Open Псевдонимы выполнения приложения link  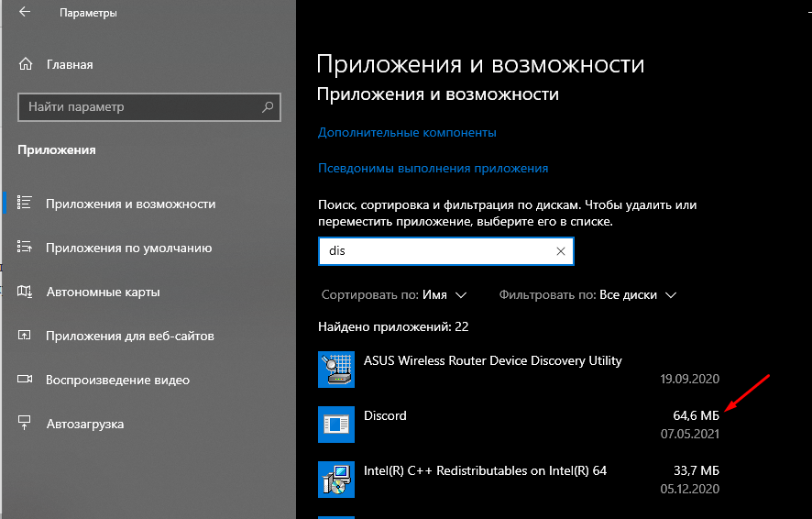click(433, 169)
